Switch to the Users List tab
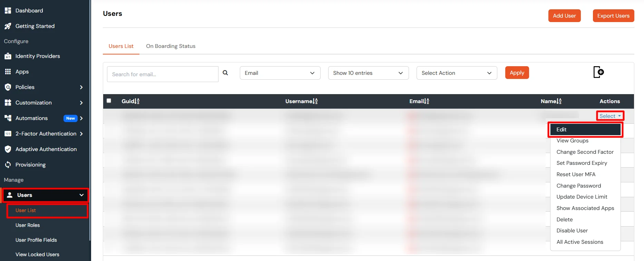Screen dimensions: 644x261 coord(121,46)
